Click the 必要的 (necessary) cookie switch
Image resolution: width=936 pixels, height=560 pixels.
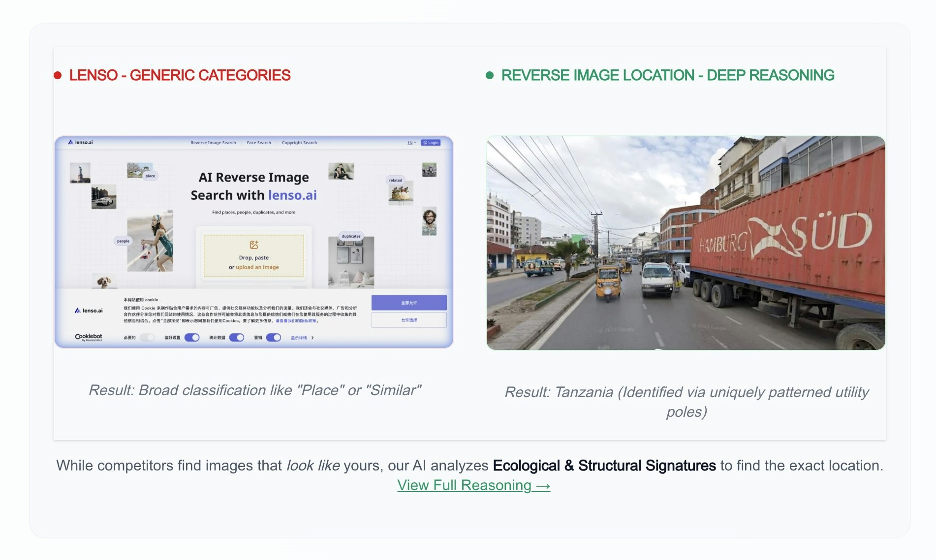pyautogui.click(x=147, y=338)
